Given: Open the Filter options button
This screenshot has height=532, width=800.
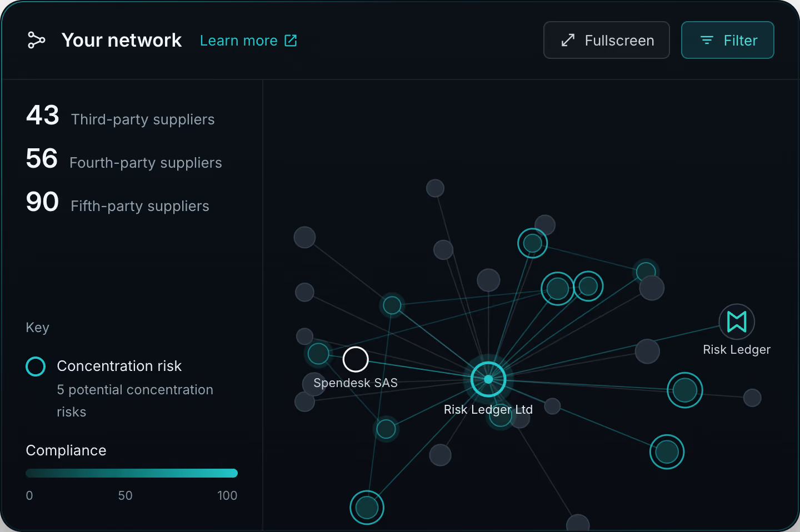Looking at the screenshot, I should 728,40.
